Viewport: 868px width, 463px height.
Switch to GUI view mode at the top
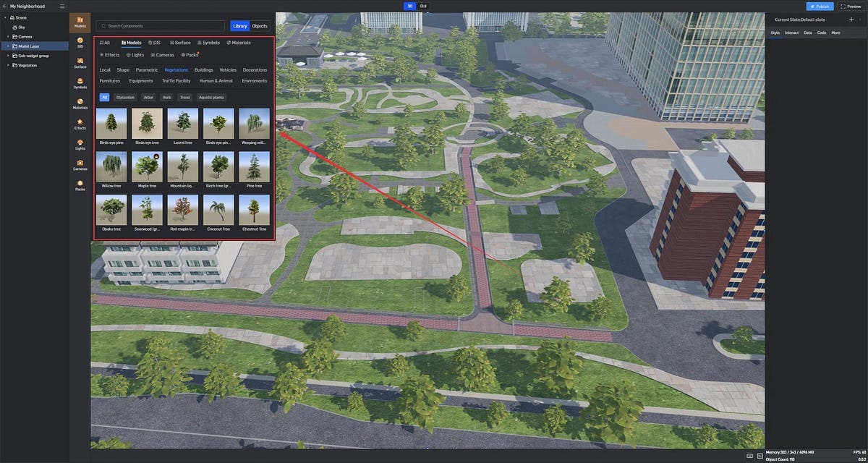[422, 6]
